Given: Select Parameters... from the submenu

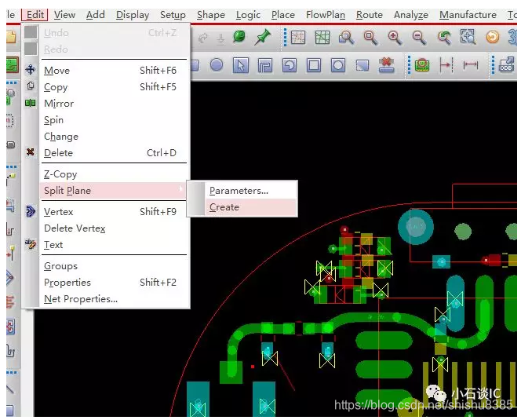Looking at the screenshot, I should (x=239, y=191).
